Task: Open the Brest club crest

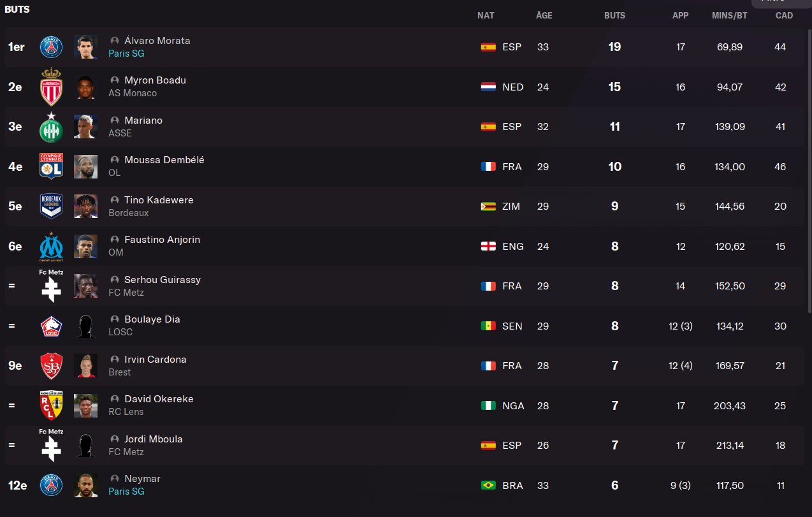Action: pos(52,366)
